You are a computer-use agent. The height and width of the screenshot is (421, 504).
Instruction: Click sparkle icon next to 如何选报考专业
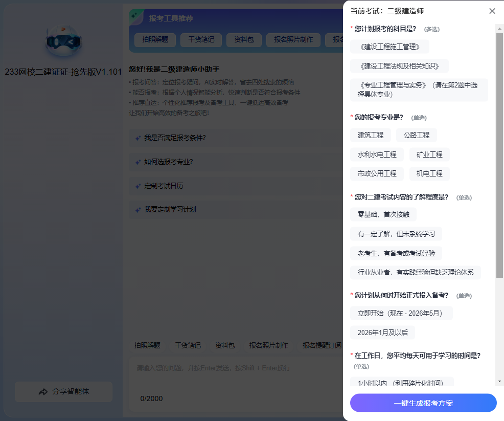[x=138, y=162]
